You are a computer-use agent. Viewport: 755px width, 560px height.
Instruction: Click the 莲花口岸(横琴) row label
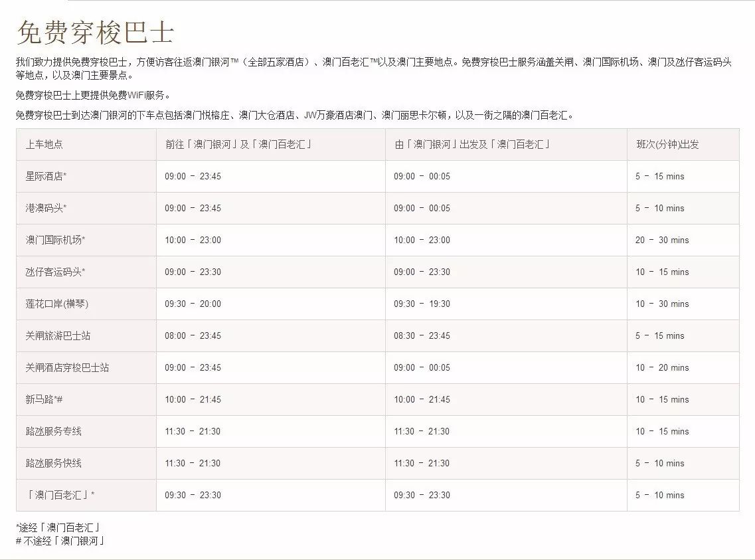[57, 304]
